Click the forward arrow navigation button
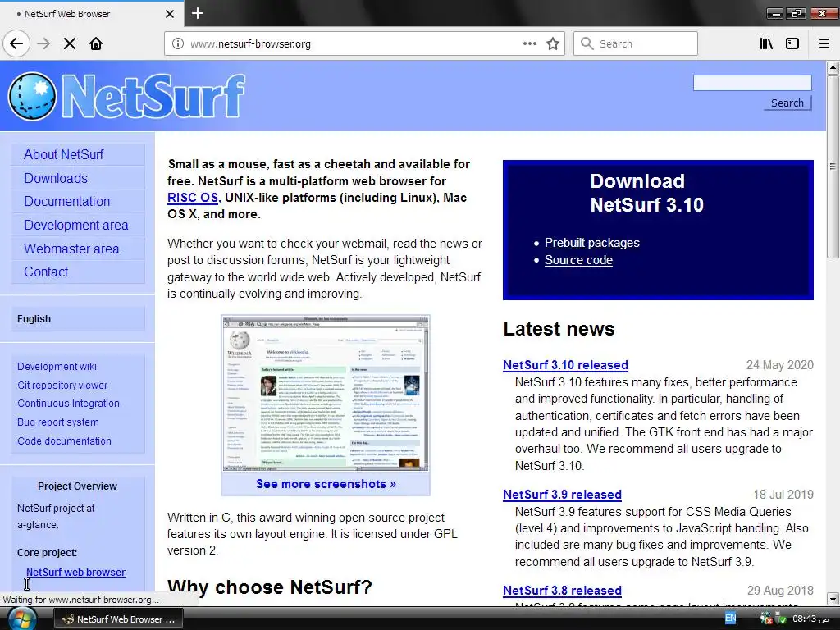 pyautogui.click(x=43, y=43)
